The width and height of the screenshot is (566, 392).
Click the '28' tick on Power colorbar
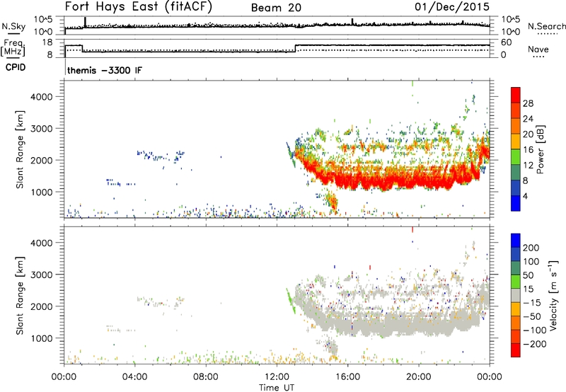click(528, 103)
